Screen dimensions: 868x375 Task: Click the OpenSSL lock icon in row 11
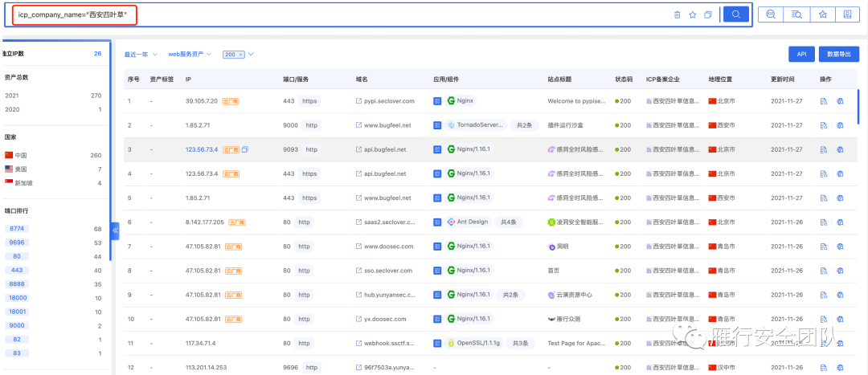(451, 343)
